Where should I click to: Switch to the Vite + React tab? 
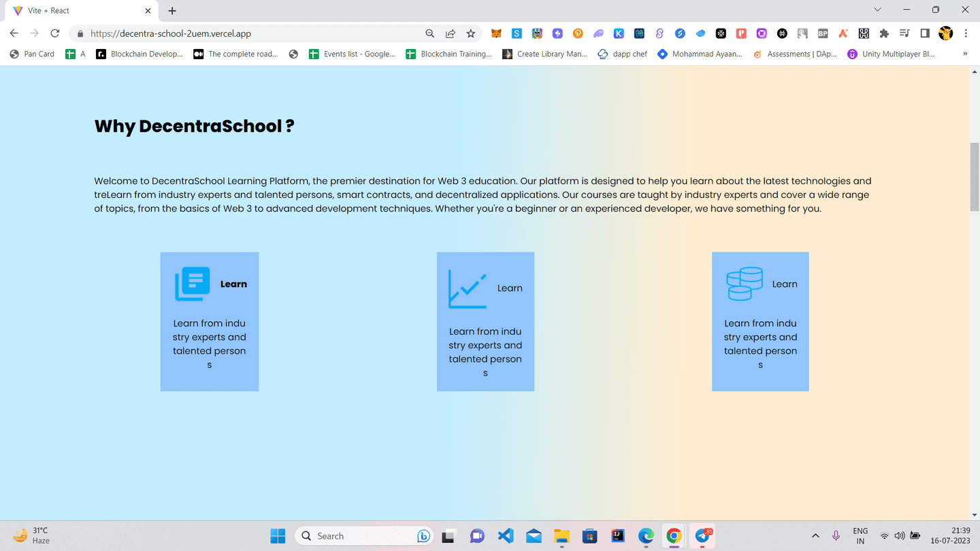click(80, 11)
